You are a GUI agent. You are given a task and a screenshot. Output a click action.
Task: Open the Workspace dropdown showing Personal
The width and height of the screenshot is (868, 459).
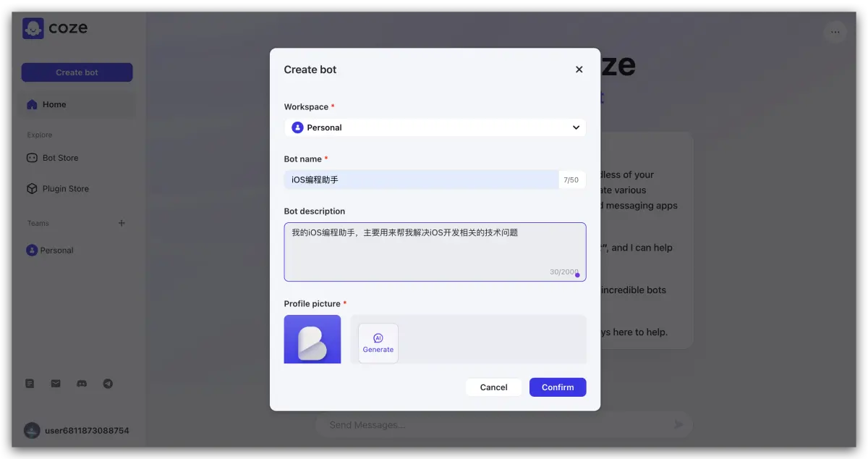tap(435, 127)
